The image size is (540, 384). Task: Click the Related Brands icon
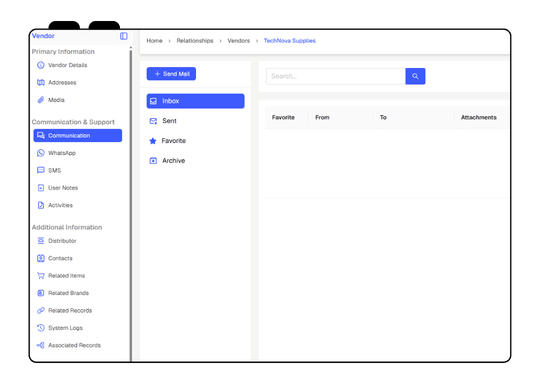click(41, 293)
